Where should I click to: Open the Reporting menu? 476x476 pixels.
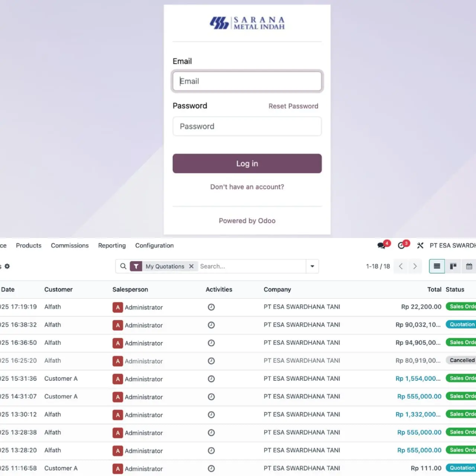112,245
